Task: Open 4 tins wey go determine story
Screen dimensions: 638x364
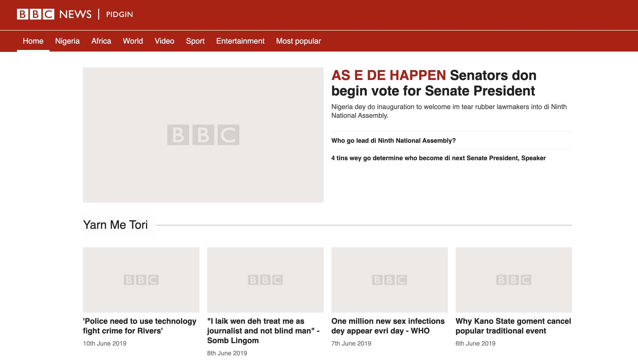Action: click(438, 158)
